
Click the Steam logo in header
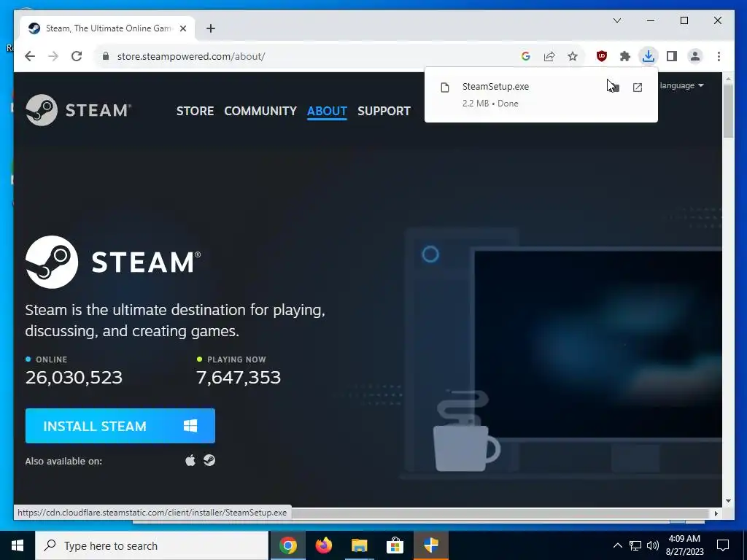[78, 110]
